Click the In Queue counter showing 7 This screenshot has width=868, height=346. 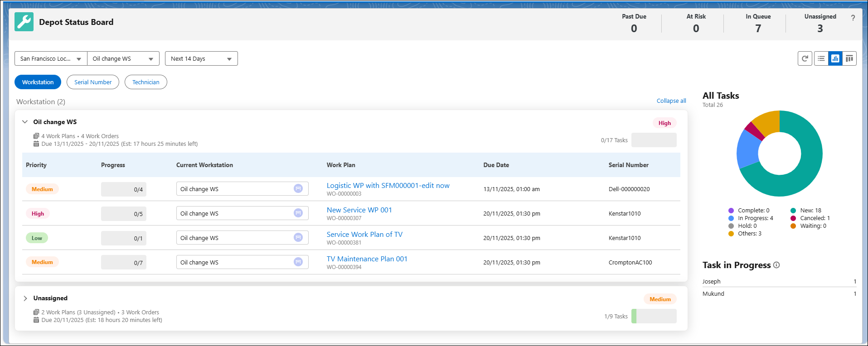pos(758,23)
